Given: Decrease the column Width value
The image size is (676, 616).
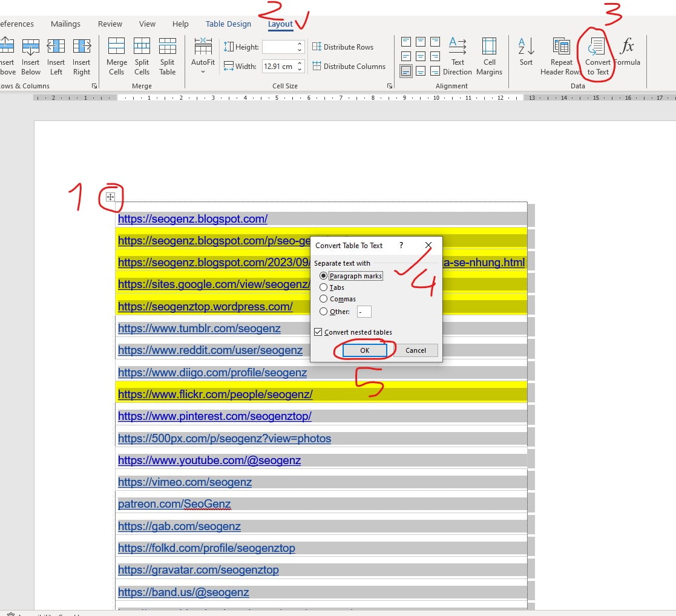Looking at the screenshot, I should pyautogui.click(x=300, y=70).
